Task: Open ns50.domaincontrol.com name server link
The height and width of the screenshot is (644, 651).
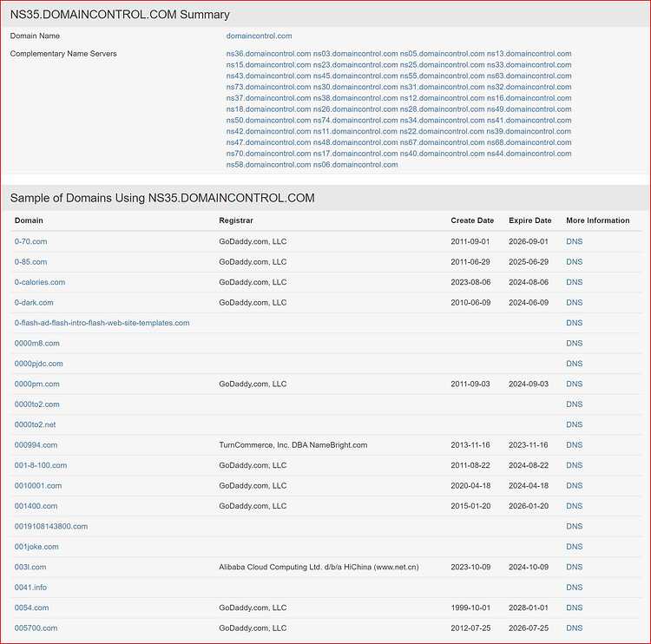Action: coord(268,120)
